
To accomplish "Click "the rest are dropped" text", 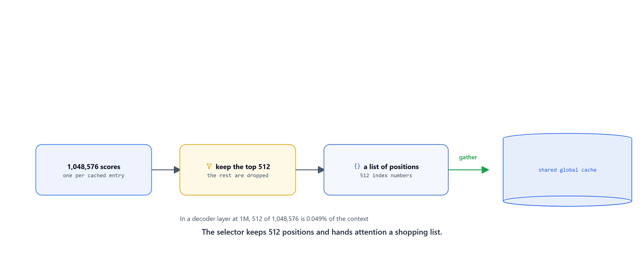I will tap(238, 175).
